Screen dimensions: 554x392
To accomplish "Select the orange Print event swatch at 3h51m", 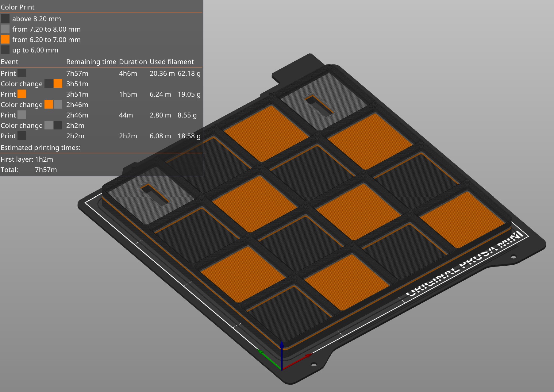I will (22, 94).
